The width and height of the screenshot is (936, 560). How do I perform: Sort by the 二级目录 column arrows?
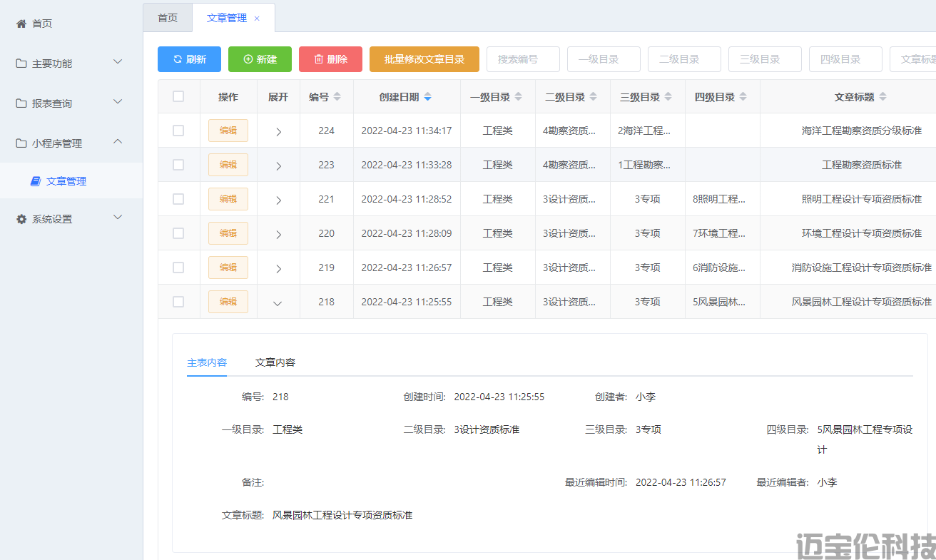pyautogui.click(x=594, y=97)
